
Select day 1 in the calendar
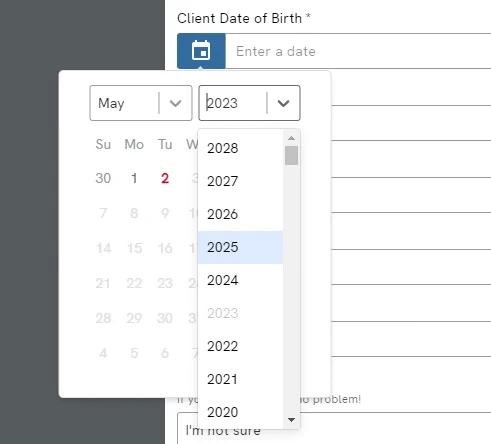pyautogui.click(x=134, y=178)
